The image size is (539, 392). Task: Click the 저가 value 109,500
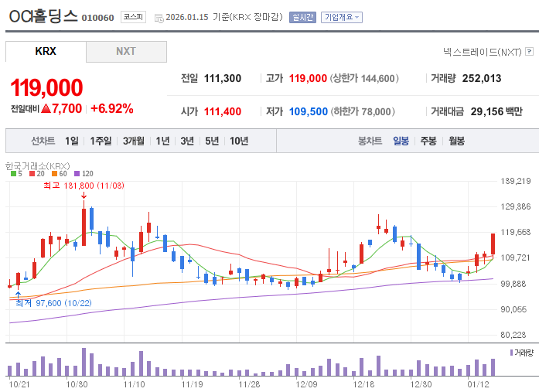tap(309, 111)
